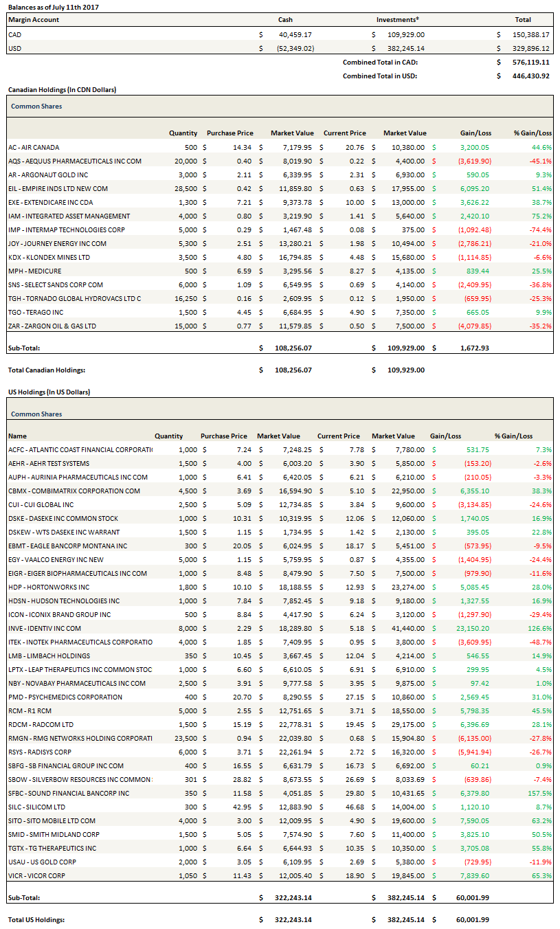Click the Canadian Holdings Common Shares header band
Screen dimensions: 560x929
(280, 107)
